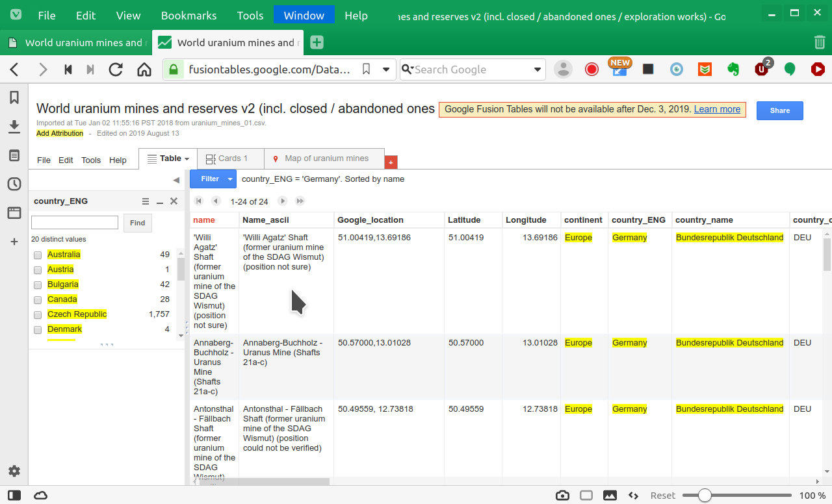Open the Bookmarks side panel
This screenshot has height=504, width=832.
coord(14,97)
